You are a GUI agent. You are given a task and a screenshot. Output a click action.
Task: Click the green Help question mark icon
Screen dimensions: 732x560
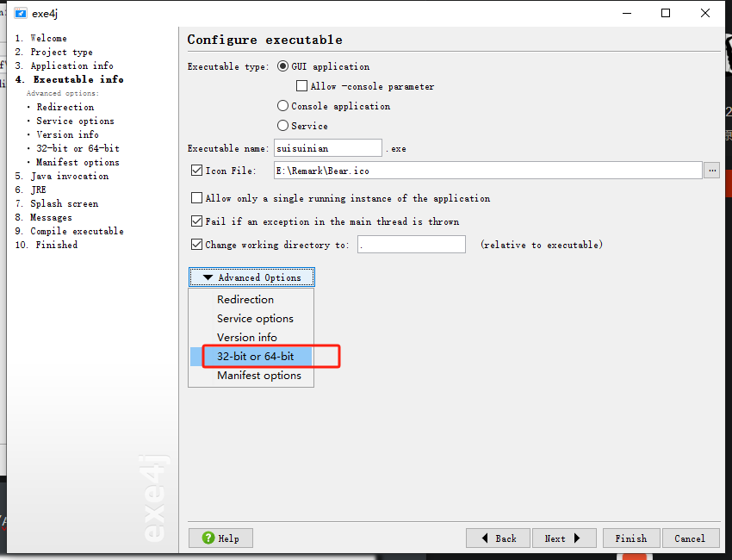pos(208,538)
